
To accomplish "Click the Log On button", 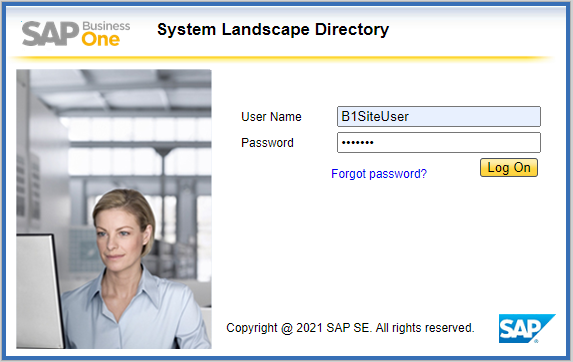I will click(x=509, y=168).
